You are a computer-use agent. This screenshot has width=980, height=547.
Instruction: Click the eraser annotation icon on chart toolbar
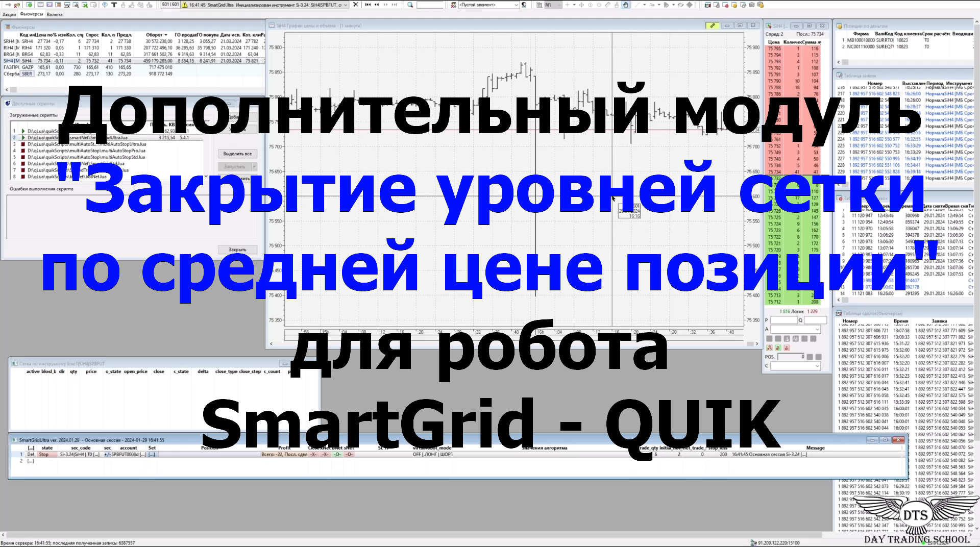[608, 5]
